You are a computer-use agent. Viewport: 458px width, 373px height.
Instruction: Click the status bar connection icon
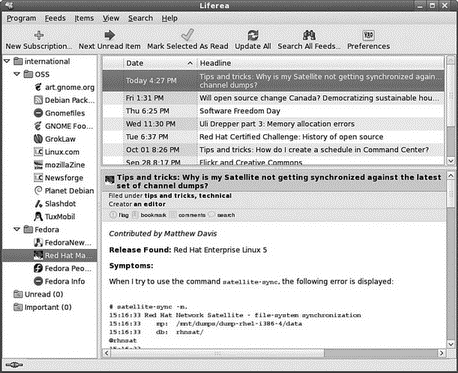(x=14, y=365)
